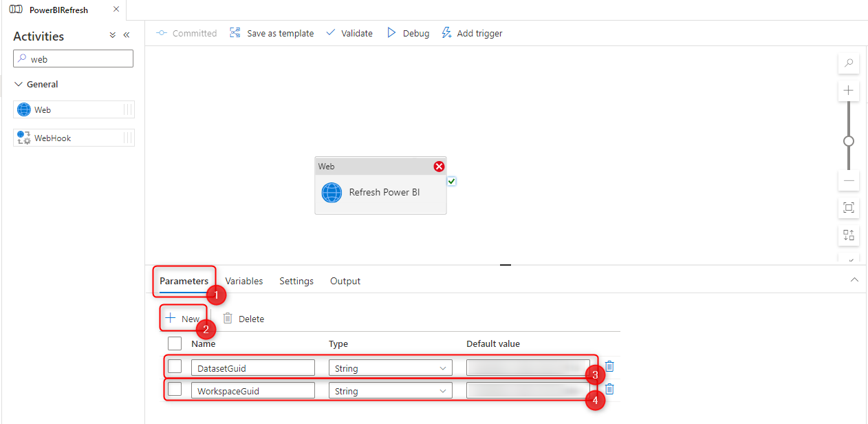Click WorkspaceGuid default value field
This screenshot has height=424, width=868.
point(528,391)
